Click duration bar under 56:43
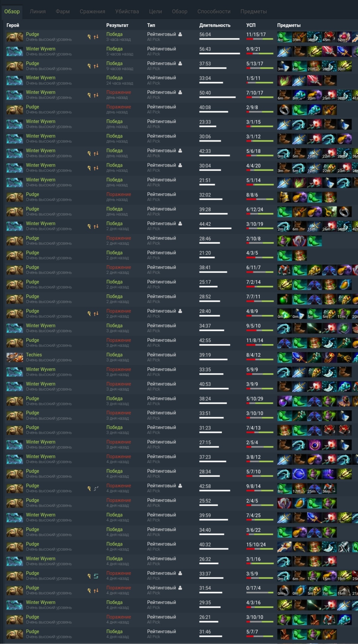This screenshot has width=358, height=644. pos(219,53)
